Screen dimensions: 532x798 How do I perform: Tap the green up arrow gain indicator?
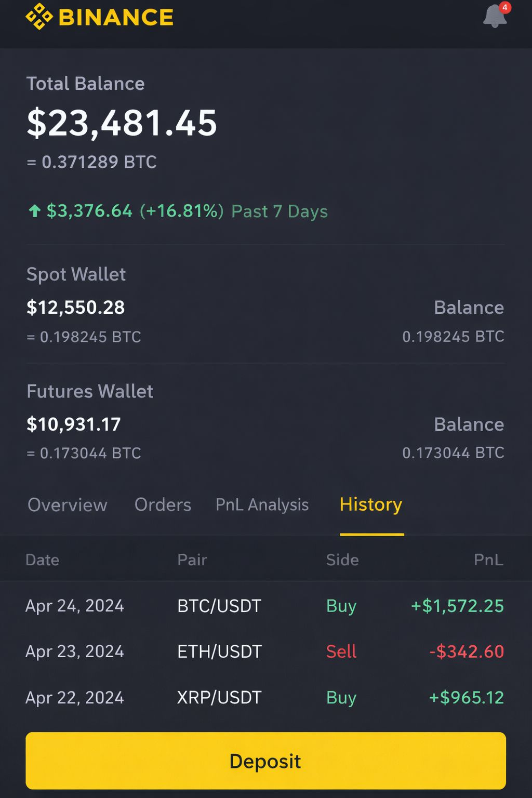[34, 211]
